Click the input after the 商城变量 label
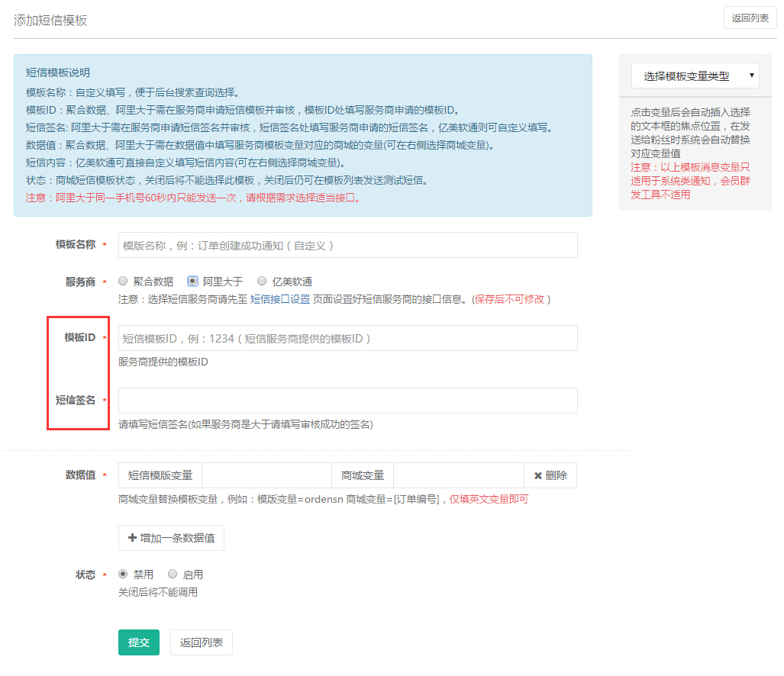The width and height of the screenshot is (784, 676). tap(458, 475)
